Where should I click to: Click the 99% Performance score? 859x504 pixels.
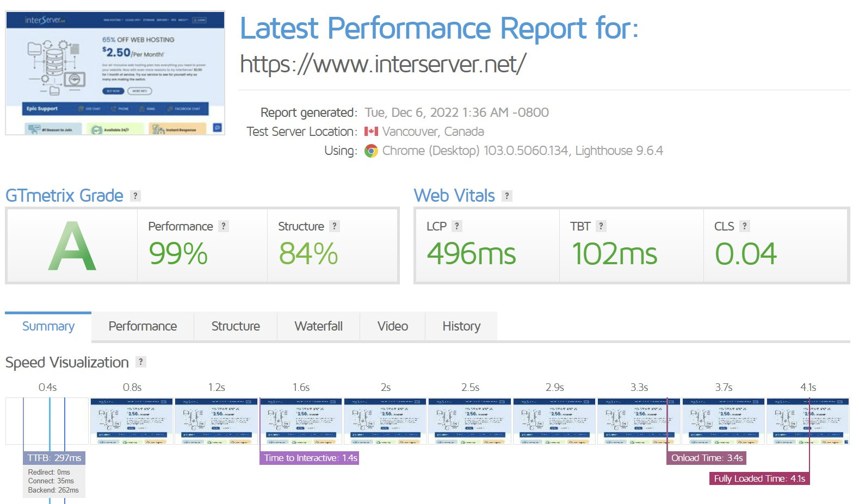178,253
